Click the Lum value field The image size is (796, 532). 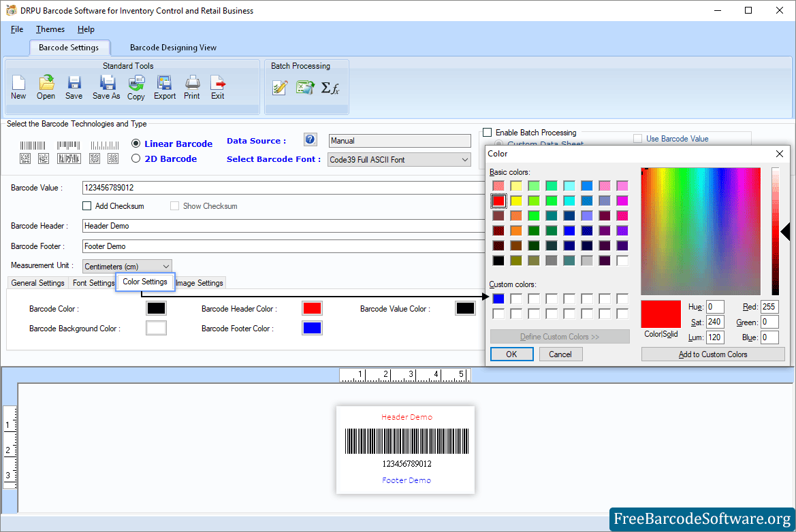click(715, 337)
